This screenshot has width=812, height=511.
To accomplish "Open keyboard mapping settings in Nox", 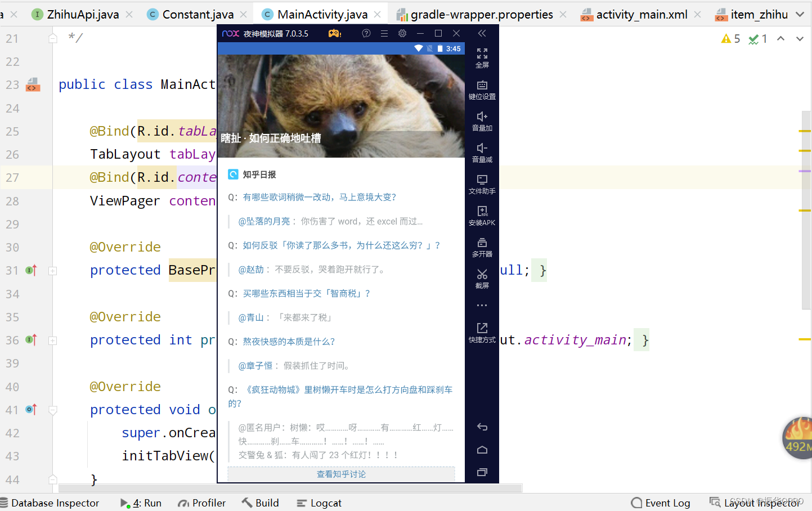I will (482, 89).
